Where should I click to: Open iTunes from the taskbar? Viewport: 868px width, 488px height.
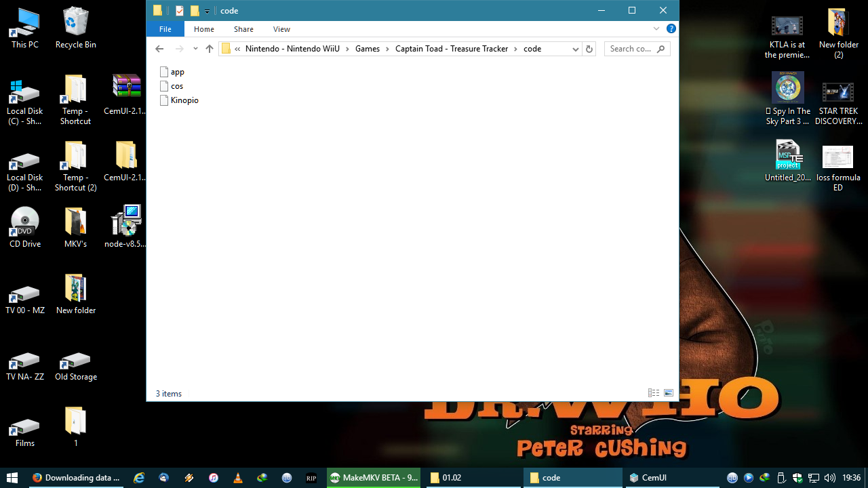213,478
